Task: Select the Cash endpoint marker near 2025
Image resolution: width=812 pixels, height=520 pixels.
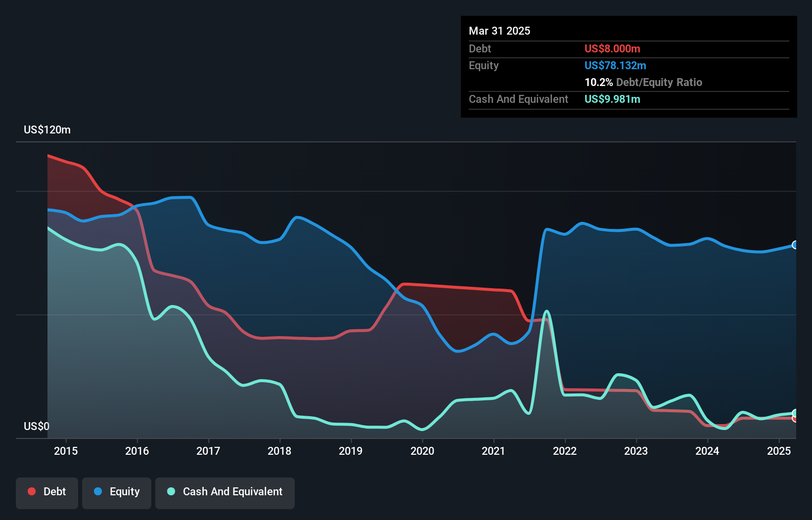Action: [x=794, y=413]
